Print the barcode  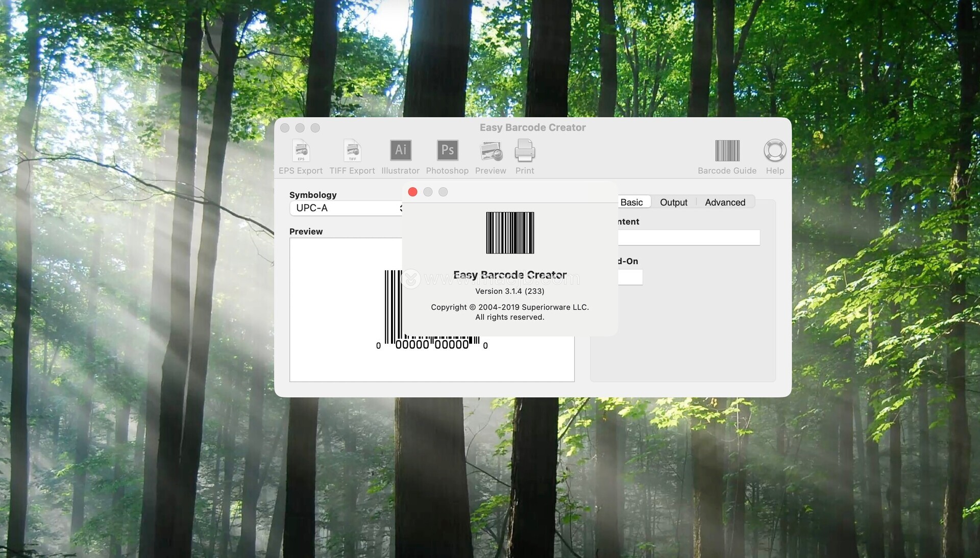[x=524, y=151]
